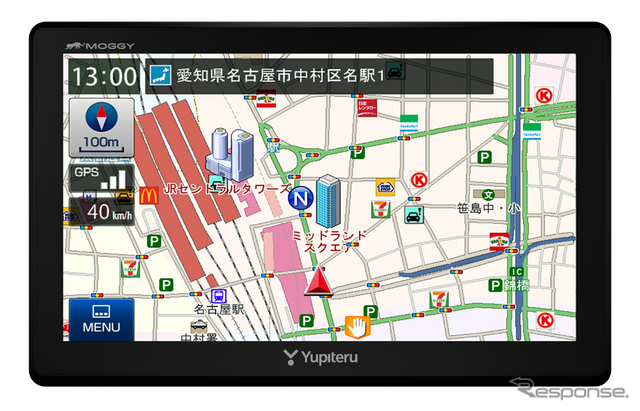Viewport: 640px width, 411px height.
Task: Tap the green IC interchange icon
Action: point(516,272)
